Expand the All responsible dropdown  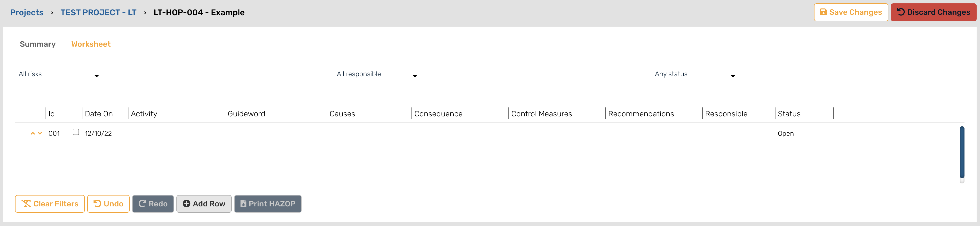point(377,75)
